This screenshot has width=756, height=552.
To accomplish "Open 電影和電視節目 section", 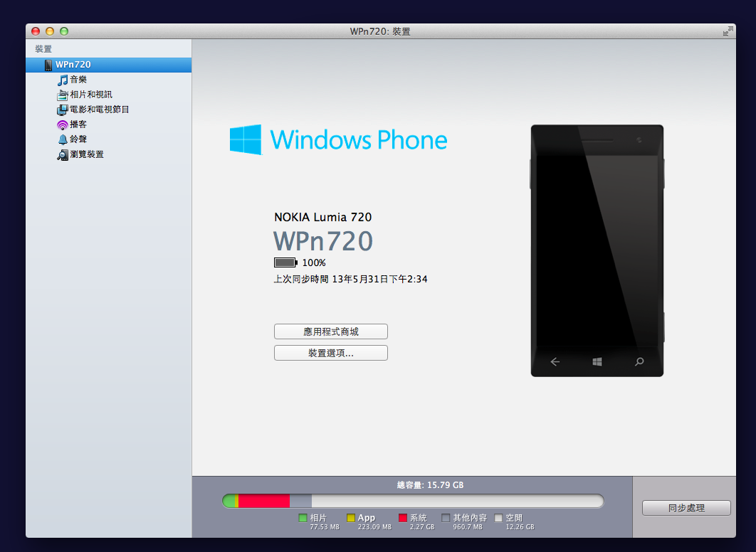I will [x=100, y=110].
